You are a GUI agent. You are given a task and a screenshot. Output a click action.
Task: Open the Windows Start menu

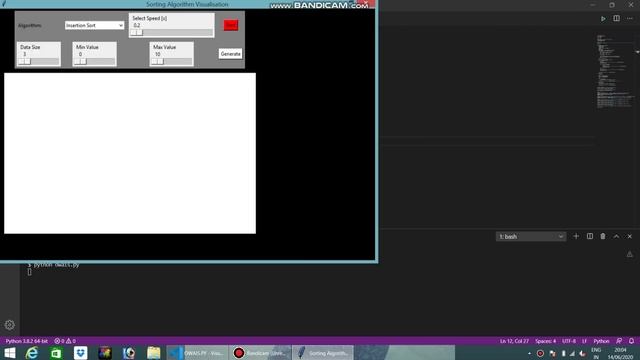point(10,353)
